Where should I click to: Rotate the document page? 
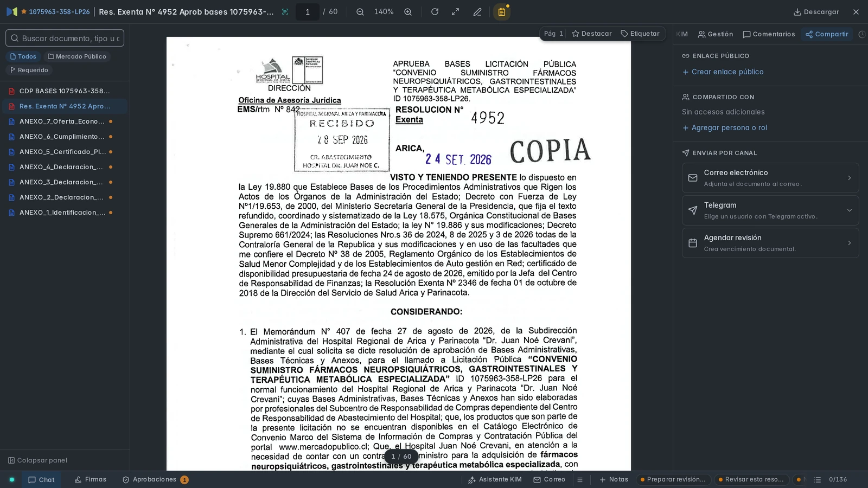pos(435,12)
